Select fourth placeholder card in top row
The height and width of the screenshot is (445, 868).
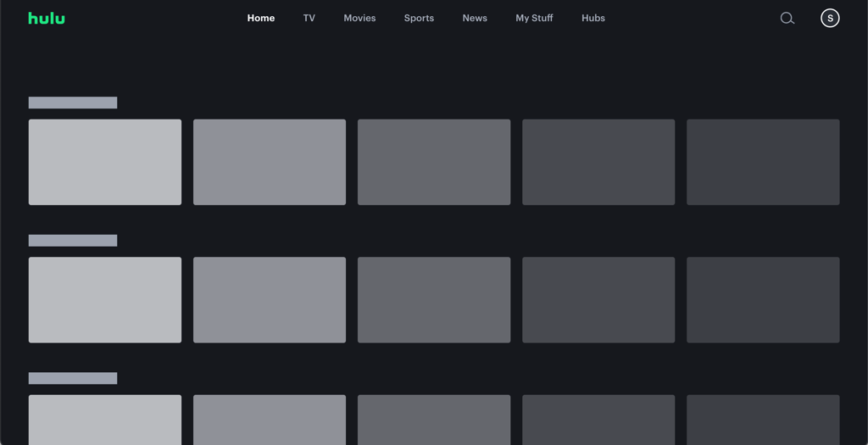pos(598,162)
